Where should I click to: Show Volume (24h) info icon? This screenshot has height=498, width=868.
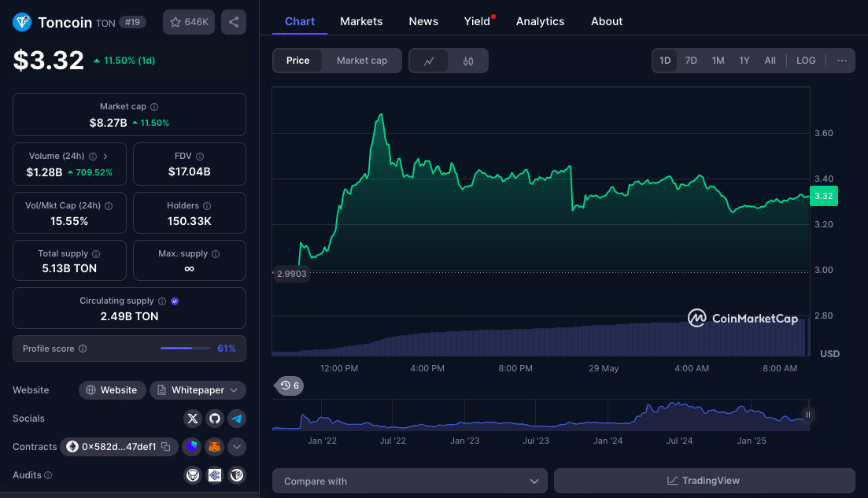93,157
